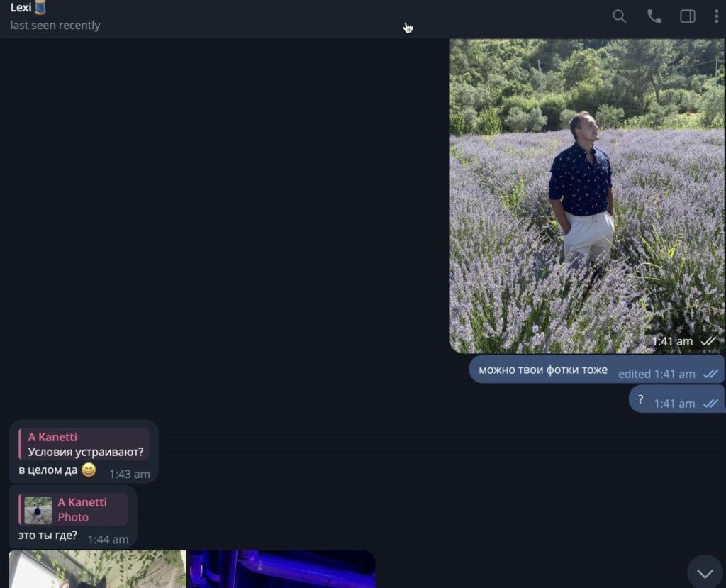Open the three-dot more options menu
The image size is (726, 588).
[x=716, y=16]
